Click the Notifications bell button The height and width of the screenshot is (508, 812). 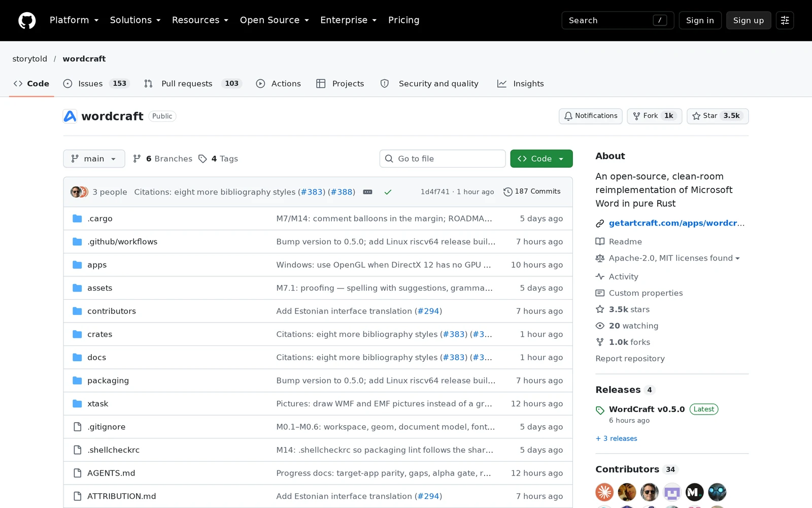tap(591, 116)
